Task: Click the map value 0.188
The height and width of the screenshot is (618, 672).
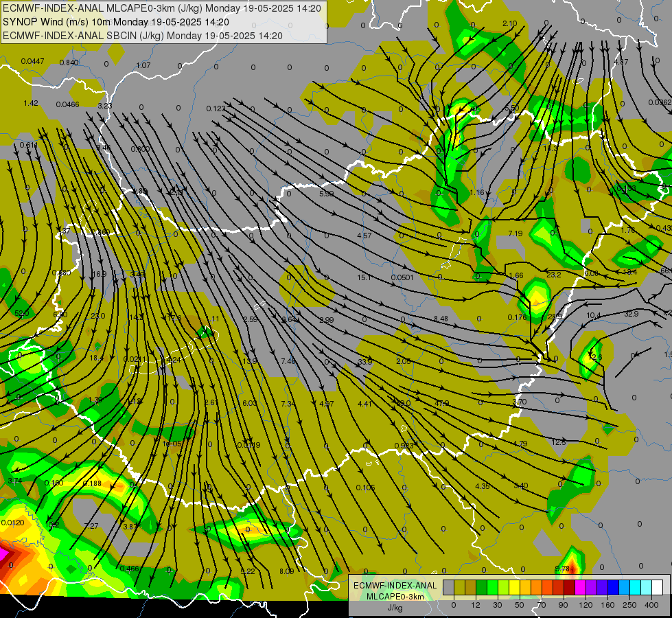Action: [x=92, y=483]
